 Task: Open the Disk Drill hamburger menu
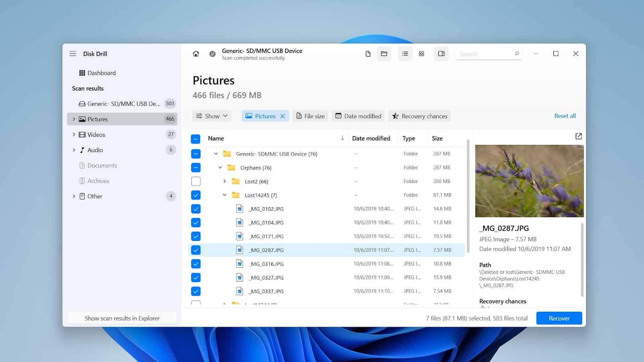73,53
